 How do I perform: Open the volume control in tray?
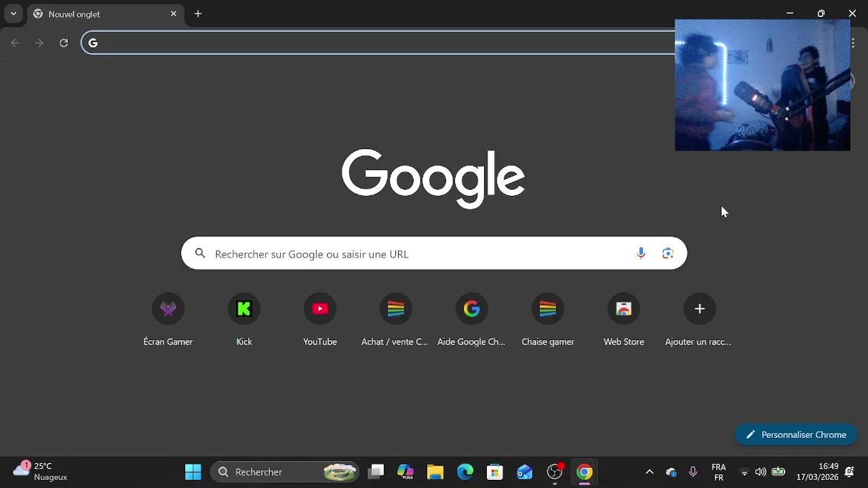click(761, 472)
